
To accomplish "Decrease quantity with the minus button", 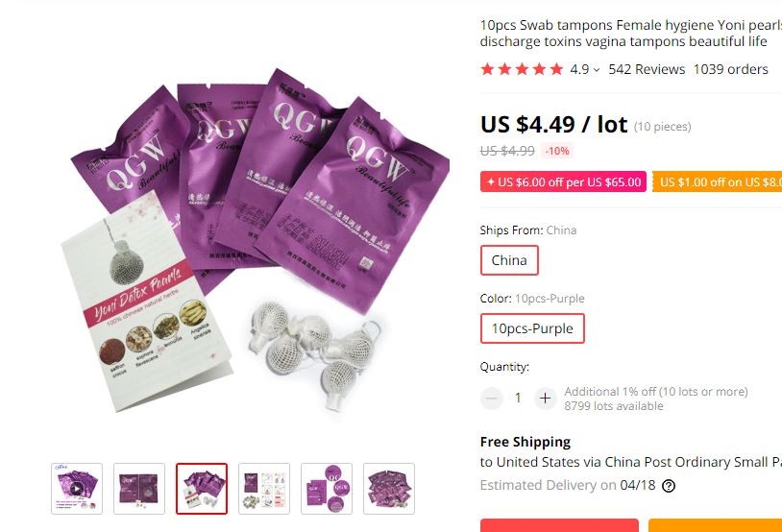I will pos(491,398).
